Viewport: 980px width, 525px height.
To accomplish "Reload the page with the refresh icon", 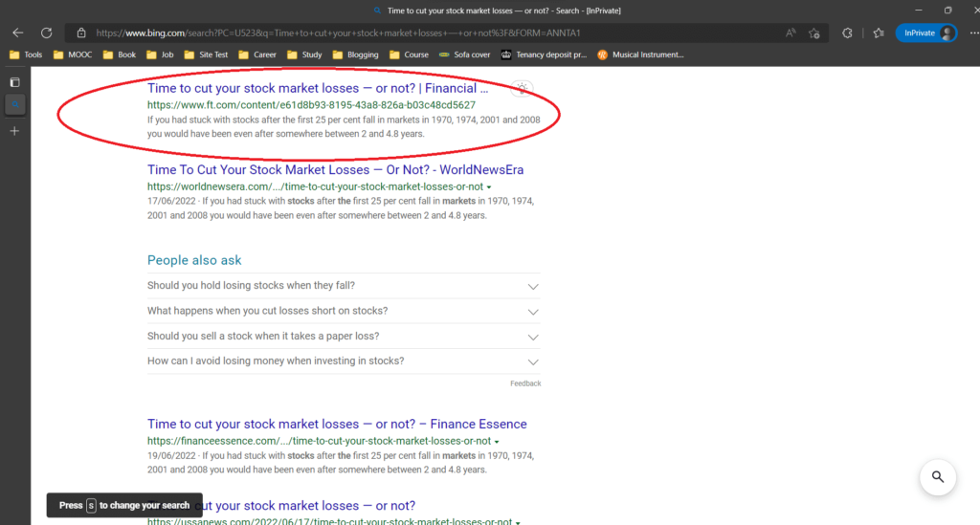I will pos(46,33).
